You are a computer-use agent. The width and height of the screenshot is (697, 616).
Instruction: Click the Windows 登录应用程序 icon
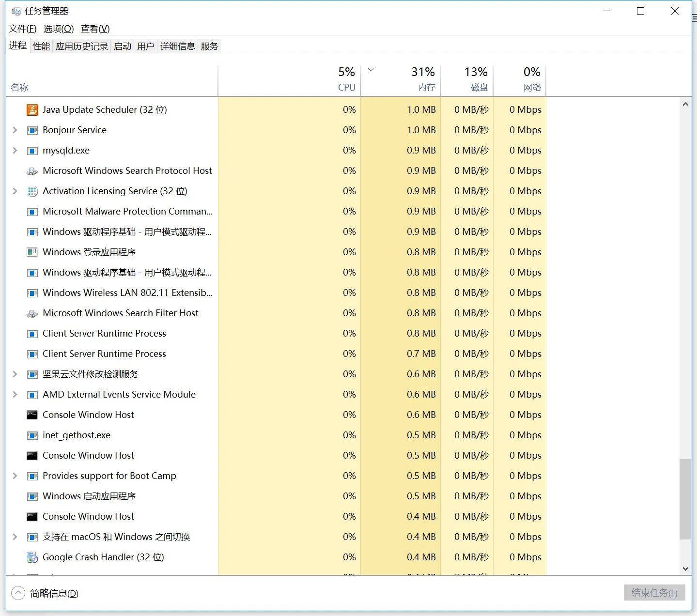[x=32, y=252]
